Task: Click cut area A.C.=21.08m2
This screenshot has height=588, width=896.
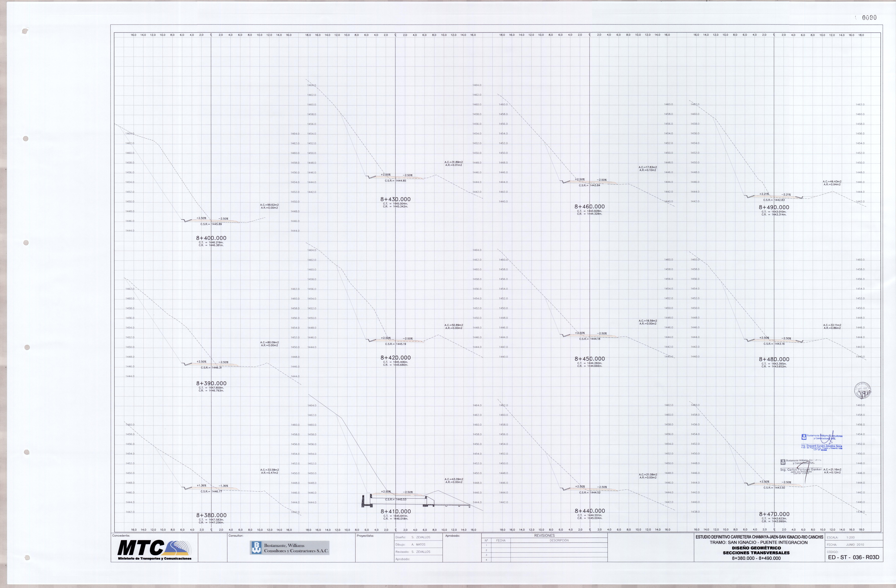Action: point(648,475)
